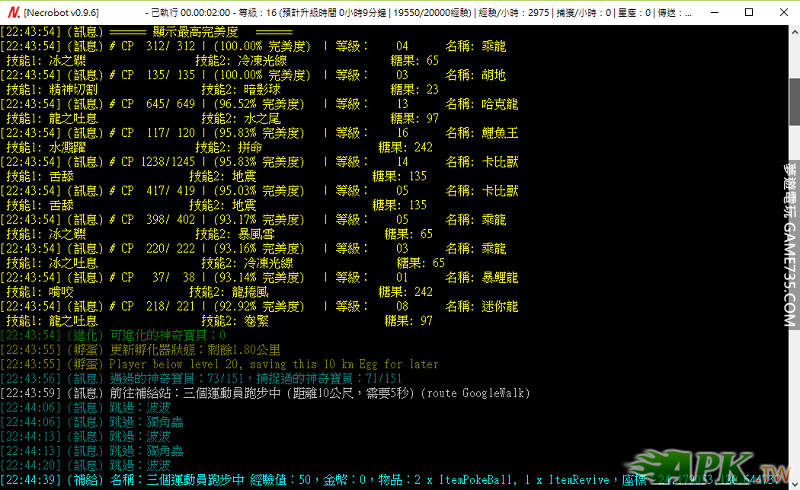
Task: Click the green '可進化的神奇寶貝 : 0' line
Action: point(113,335)
